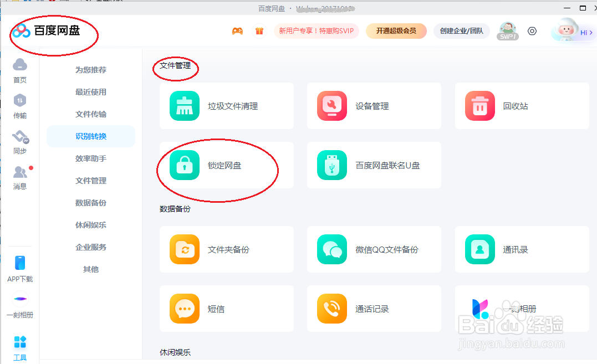Expand the Hi arrow chevron
Image resolution: width=597 pixels, height=364 pixels.
pos(591,33)
